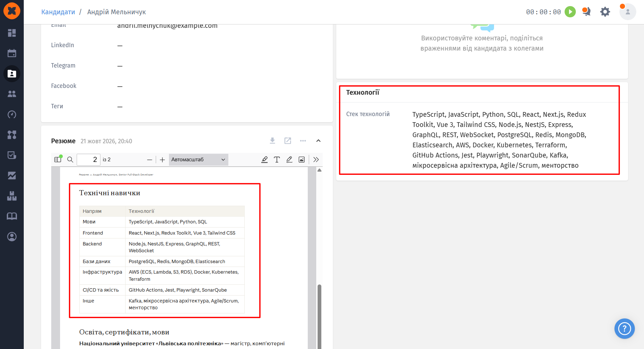Start the timer with the green play button

pyautogui.click(x=570, y=12)
